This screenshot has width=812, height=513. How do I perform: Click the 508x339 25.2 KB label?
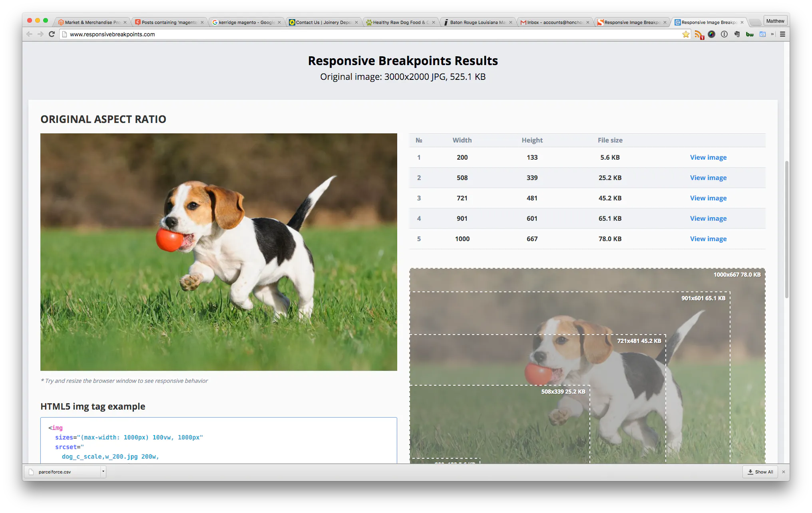click(563, 392)
